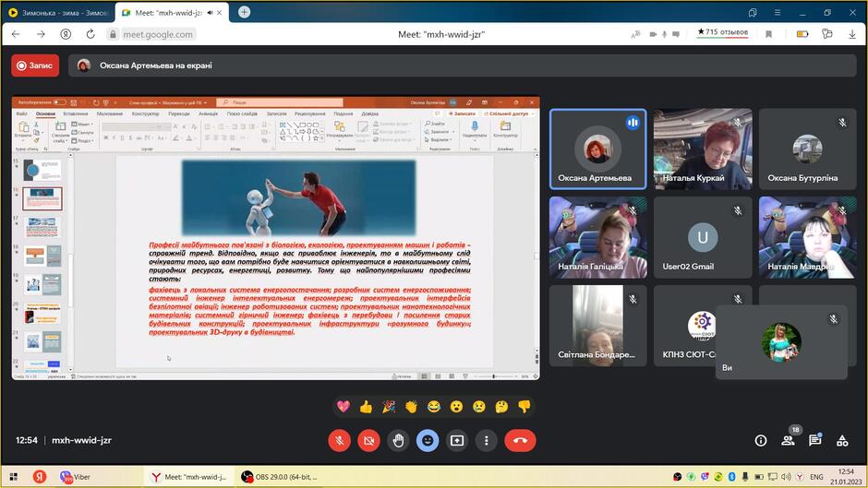Open camera permission icon in address bar
The width and height of the screenshot is (868, 488).
click(x=653, y=34)
